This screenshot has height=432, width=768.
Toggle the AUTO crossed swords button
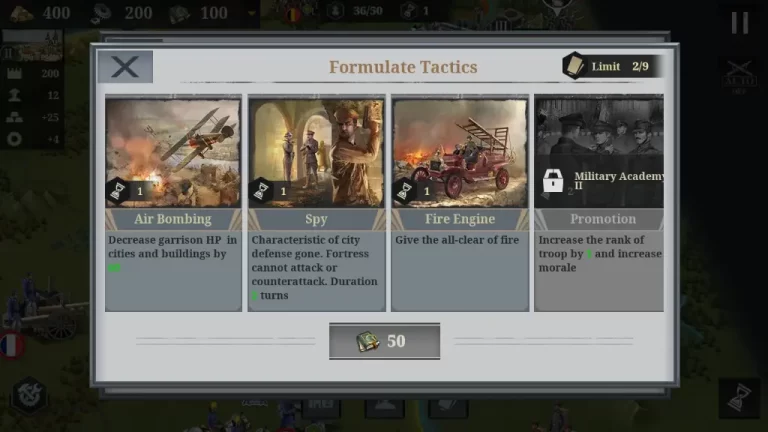pyautogui.click(x=740, y=75)
